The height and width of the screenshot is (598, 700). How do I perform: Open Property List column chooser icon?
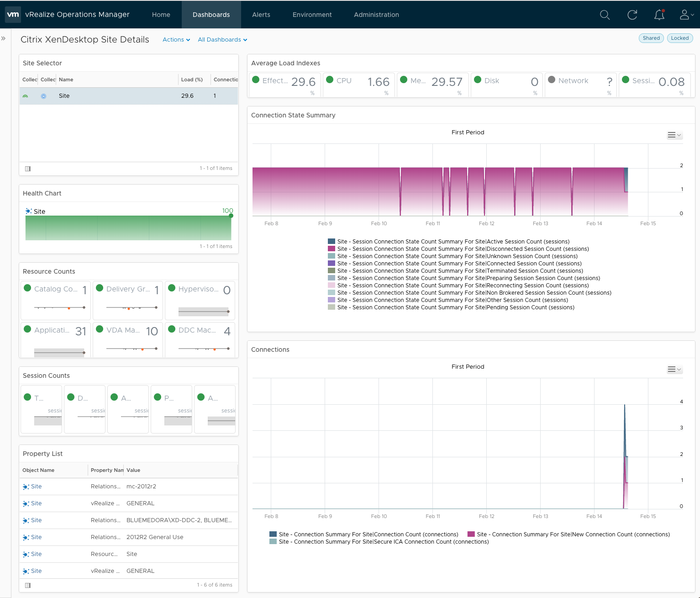(x=28, y=585)
